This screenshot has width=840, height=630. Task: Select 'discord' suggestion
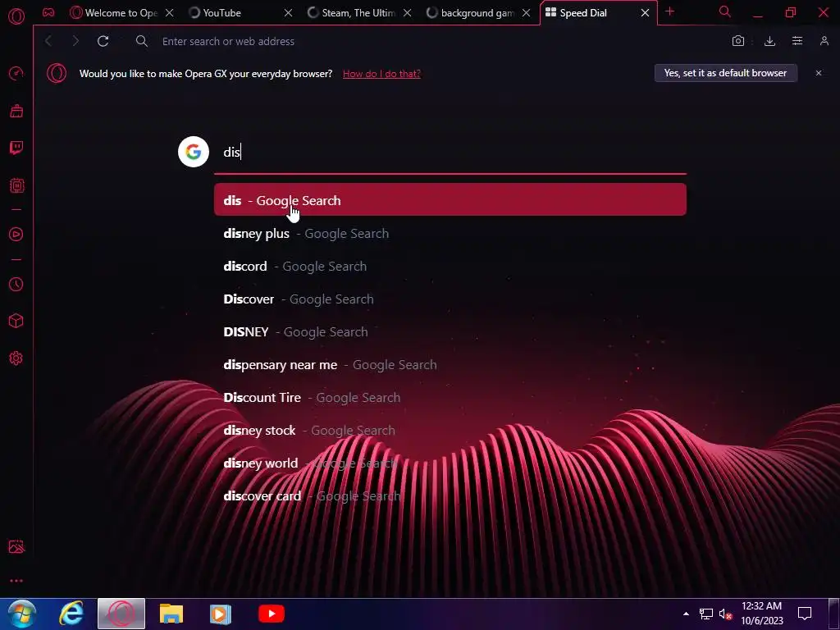450,267
